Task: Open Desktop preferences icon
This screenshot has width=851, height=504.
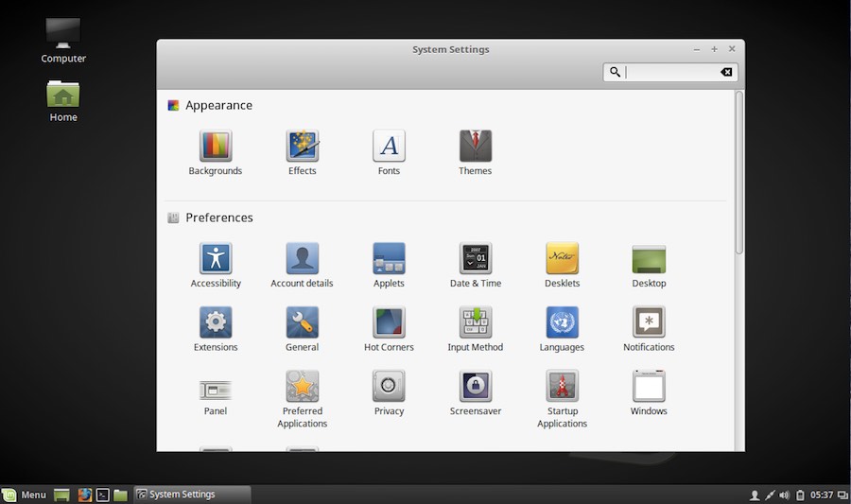Action: tap(649, 259)
